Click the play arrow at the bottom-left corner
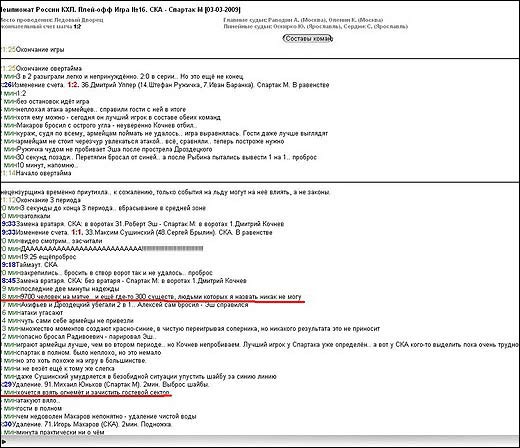Image resolution: width=520 pixels, height=448 pixels. tap(4, 442)
